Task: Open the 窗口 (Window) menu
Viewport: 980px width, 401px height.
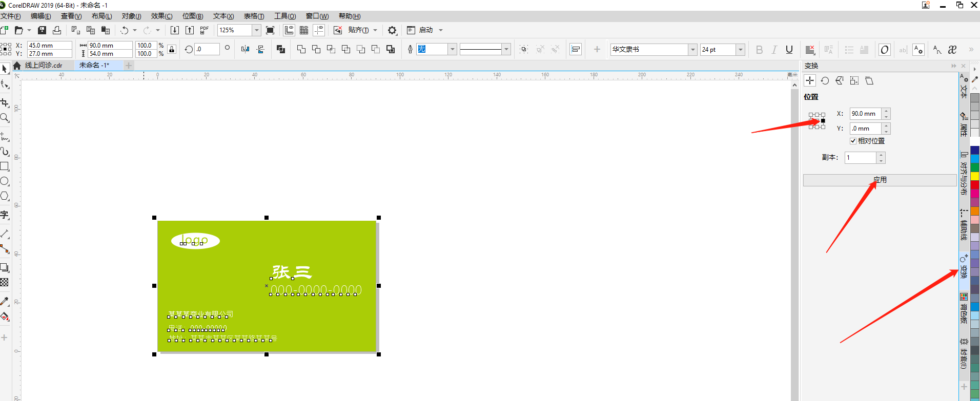Action: (x=317, y=16)
